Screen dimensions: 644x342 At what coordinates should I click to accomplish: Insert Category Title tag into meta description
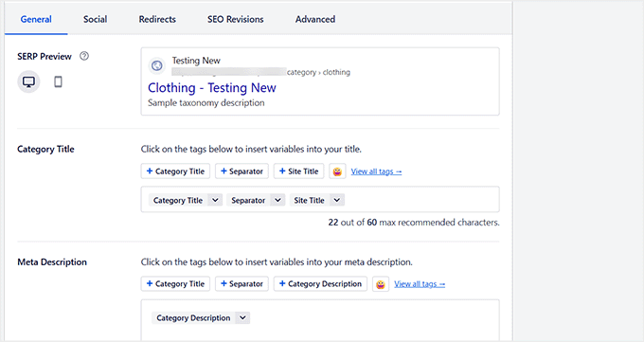click(x=175, y=284)
